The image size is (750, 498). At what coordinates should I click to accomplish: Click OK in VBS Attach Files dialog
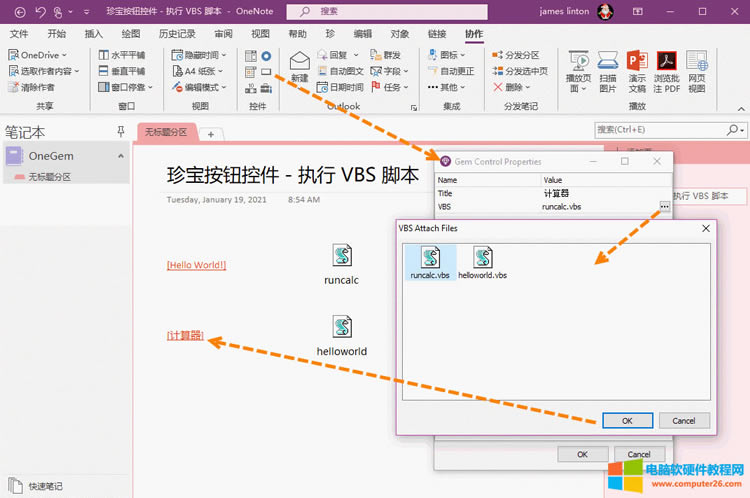[627, 421]
